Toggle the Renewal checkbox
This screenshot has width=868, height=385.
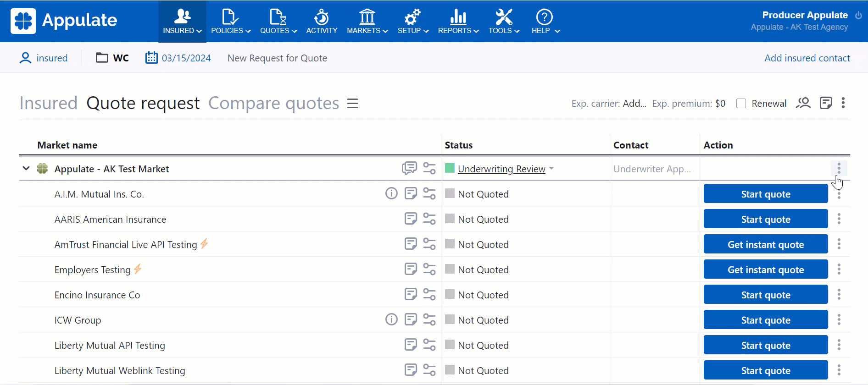[x=741, y=104]
